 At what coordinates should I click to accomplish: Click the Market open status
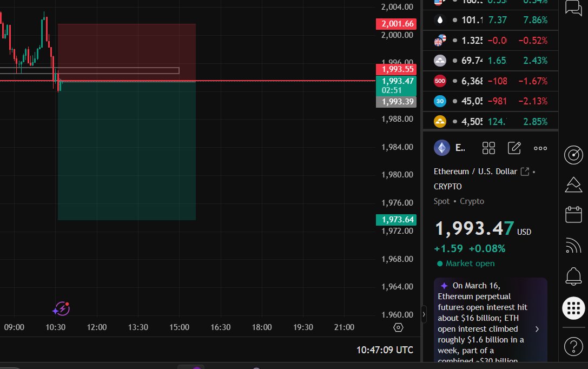pyautogui.click(x=466, y=263)
